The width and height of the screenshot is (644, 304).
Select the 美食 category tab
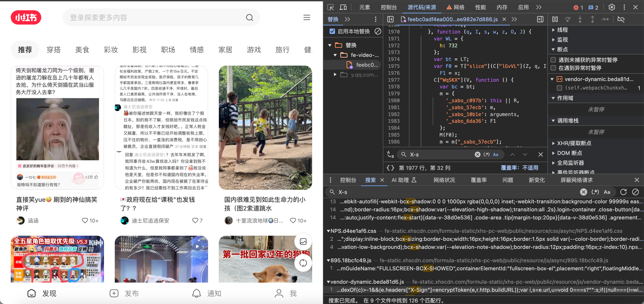coord(82,50)
